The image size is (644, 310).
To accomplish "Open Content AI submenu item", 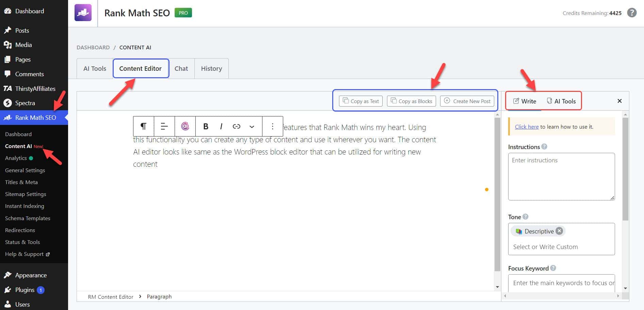I will click(18, 146).
